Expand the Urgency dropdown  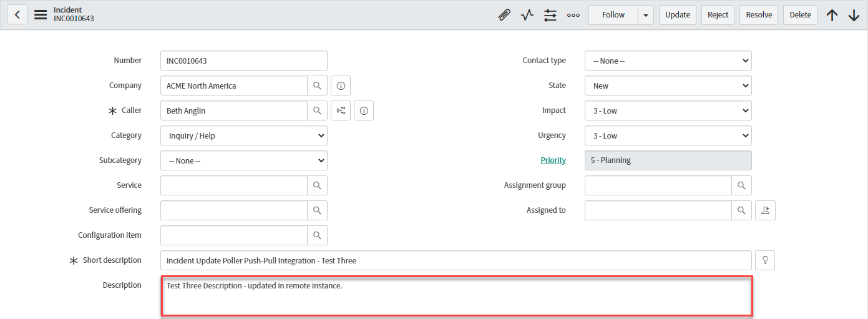[668, 135]
